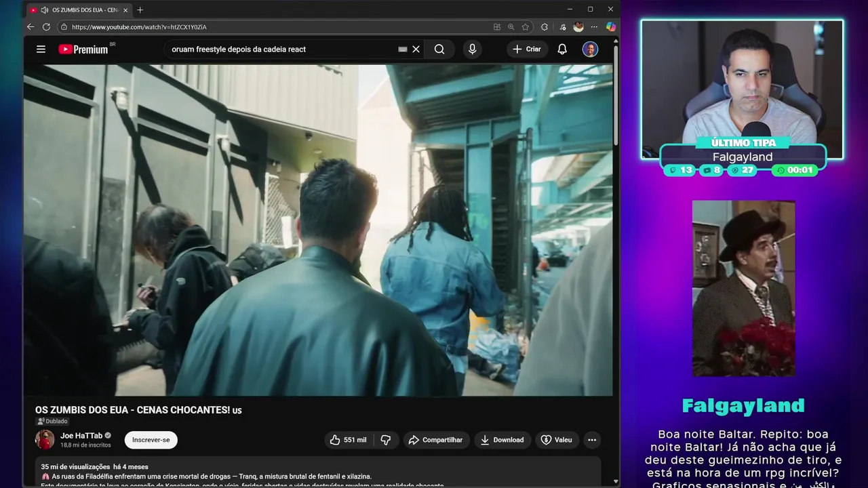Click the 00:01 timer counter
The image size is (868, 488).
coord(794,170)
